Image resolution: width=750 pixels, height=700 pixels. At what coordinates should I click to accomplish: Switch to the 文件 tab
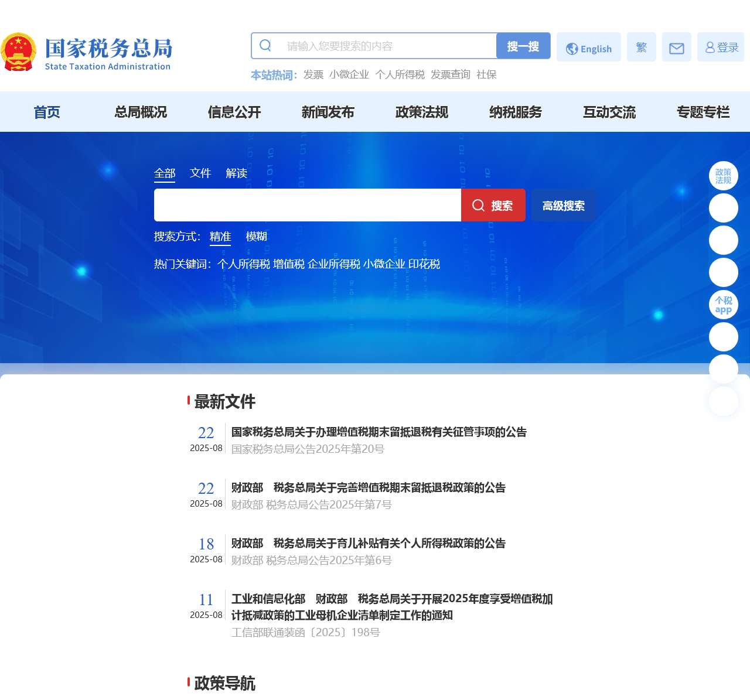pos(200,173)
